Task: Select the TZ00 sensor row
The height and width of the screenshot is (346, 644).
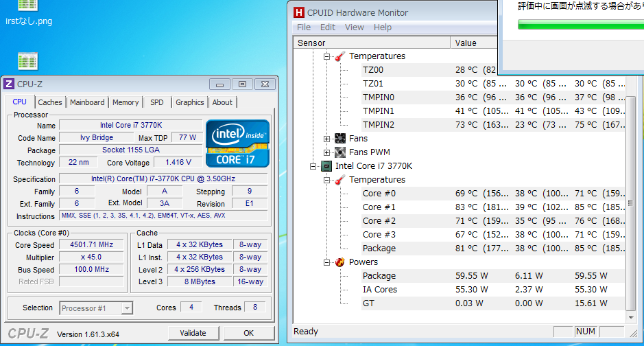Action: point(429,70)
